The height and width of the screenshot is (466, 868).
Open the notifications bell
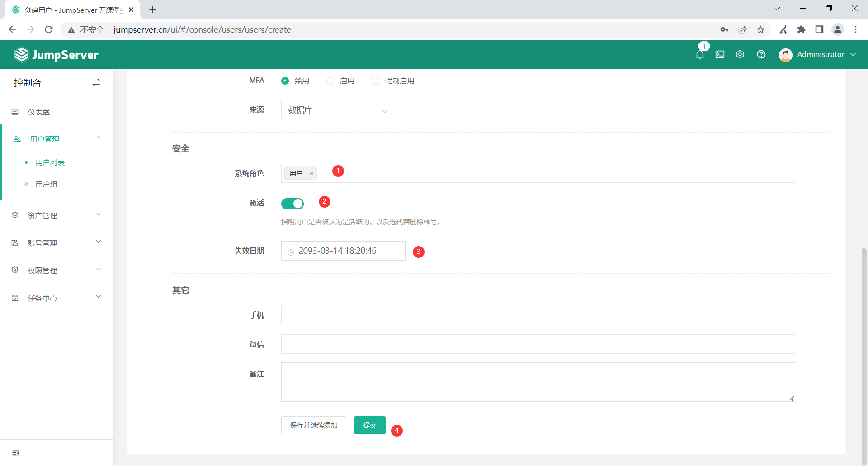point(700,55)
